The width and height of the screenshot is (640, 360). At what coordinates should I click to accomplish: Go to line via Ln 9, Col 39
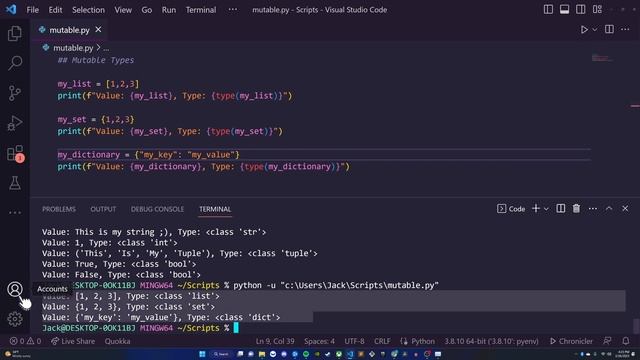click(275, 341)
